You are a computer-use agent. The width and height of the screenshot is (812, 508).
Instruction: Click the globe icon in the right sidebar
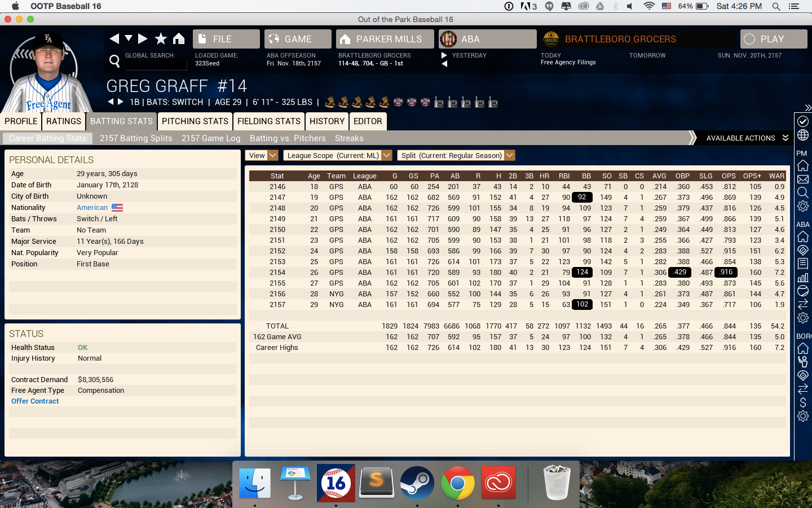pos(803,135)
